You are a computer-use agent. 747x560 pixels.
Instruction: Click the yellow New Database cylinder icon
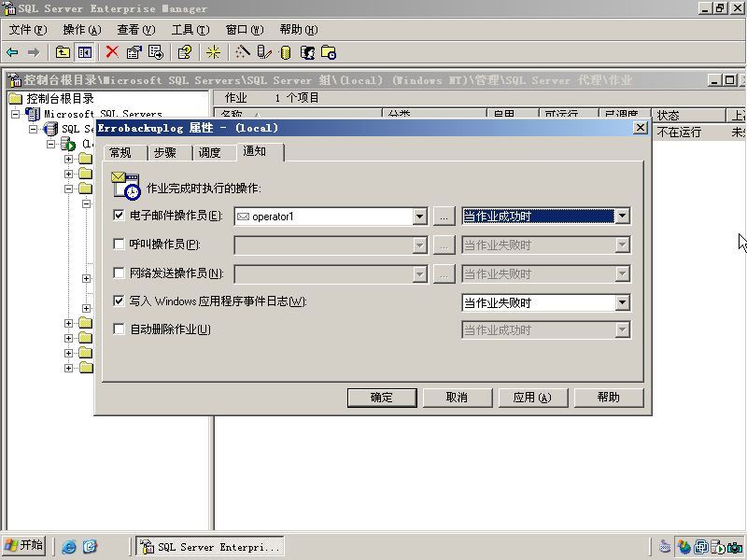click(x=286, y=53)
